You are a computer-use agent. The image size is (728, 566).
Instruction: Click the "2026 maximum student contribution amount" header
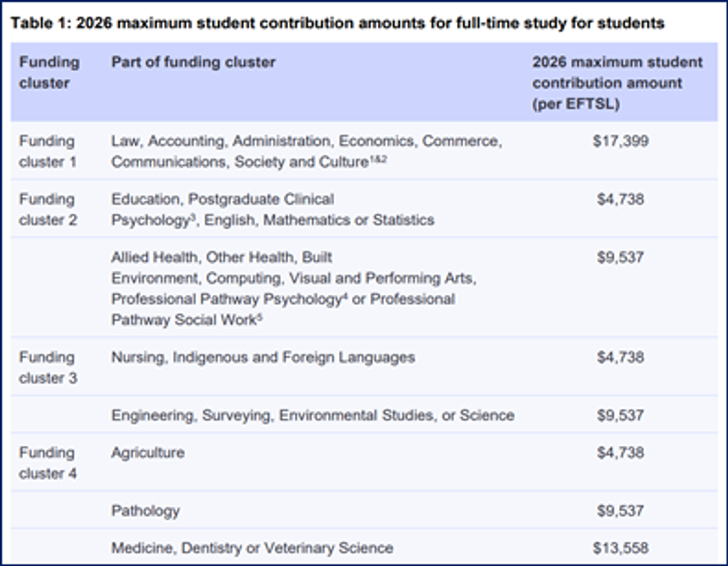point(617,83)
